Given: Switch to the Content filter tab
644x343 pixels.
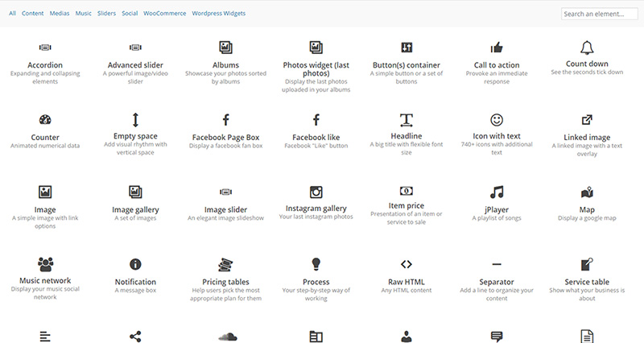Looking at the screenshot, I should (x=33, y=14).
